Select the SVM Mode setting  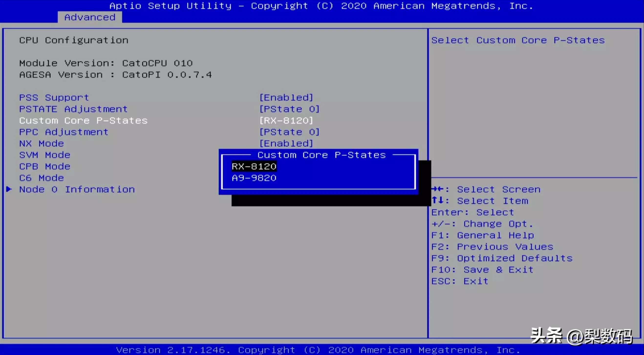click(45, 155)
